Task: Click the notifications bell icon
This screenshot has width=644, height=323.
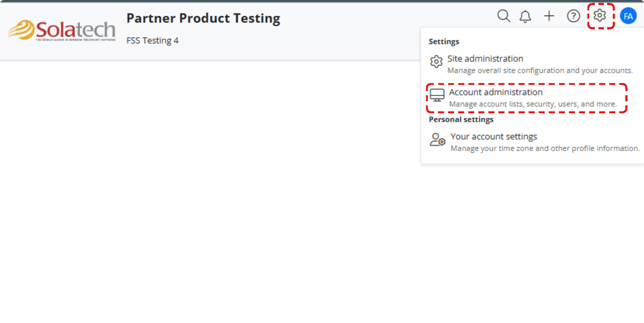Action: click(x=525, y=16)
